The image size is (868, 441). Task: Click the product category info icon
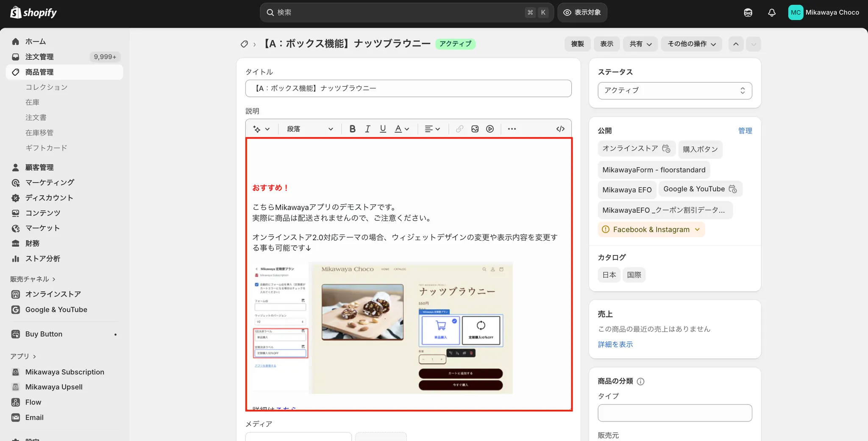click(640, 381)
